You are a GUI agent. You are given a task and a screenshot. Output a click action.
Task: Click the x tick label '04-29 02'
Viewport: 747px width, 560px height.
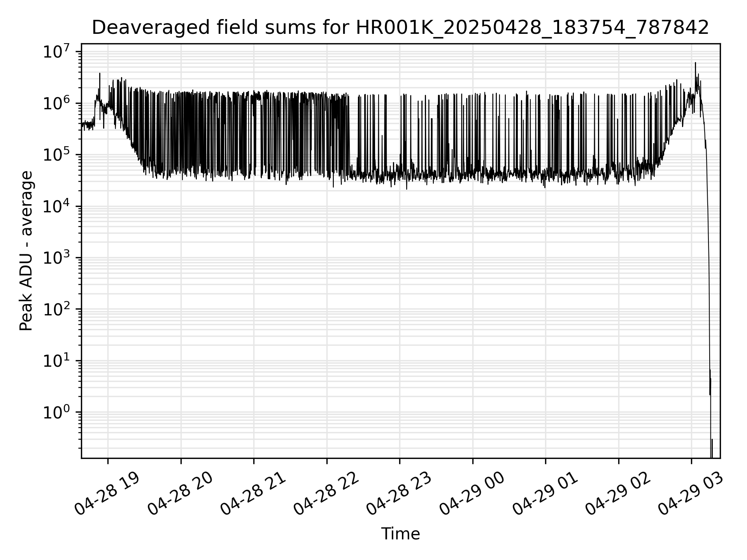[x=618, y=494]
